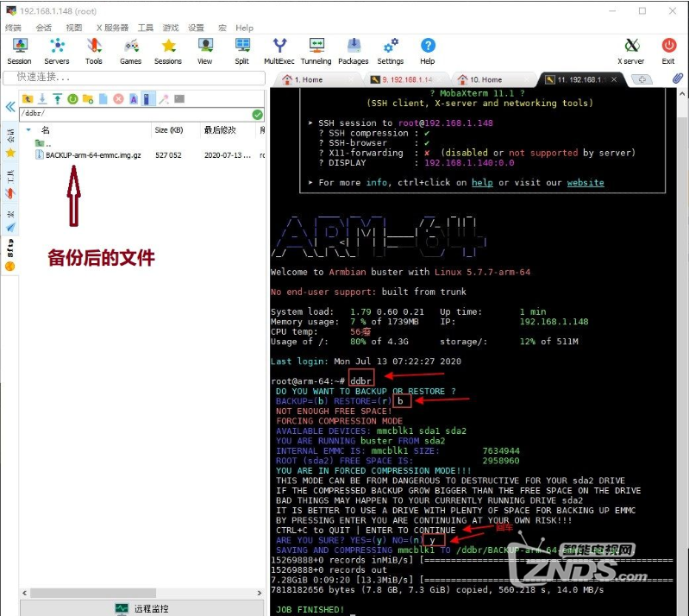Open the Packages manager icon
This screenshot has width=689, height=616.
[x=354, y=52]
